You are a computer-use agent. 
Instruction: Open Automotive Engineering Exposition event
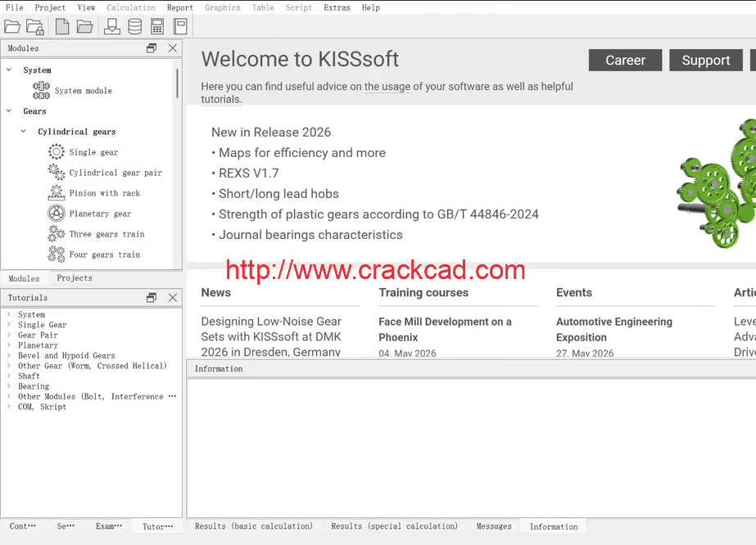[x=613, y=330]
